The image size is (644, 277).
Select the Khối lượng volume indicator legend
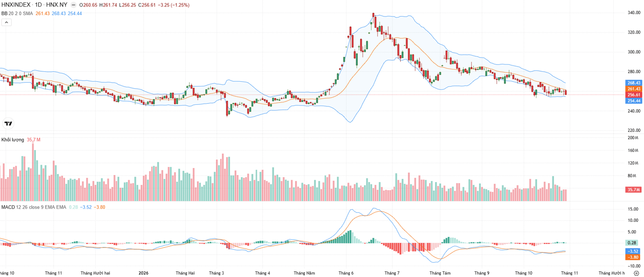click(13, 140)
